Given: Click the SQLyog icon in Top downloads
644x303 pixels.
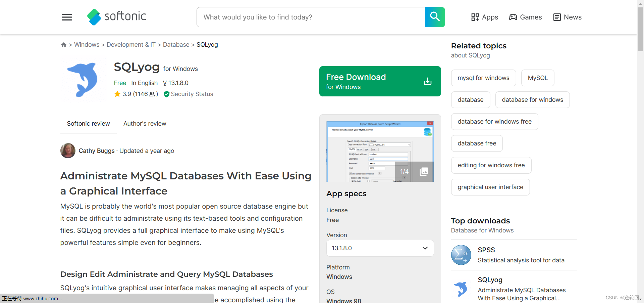Looking at the screenshot, I should pos(461,289).
